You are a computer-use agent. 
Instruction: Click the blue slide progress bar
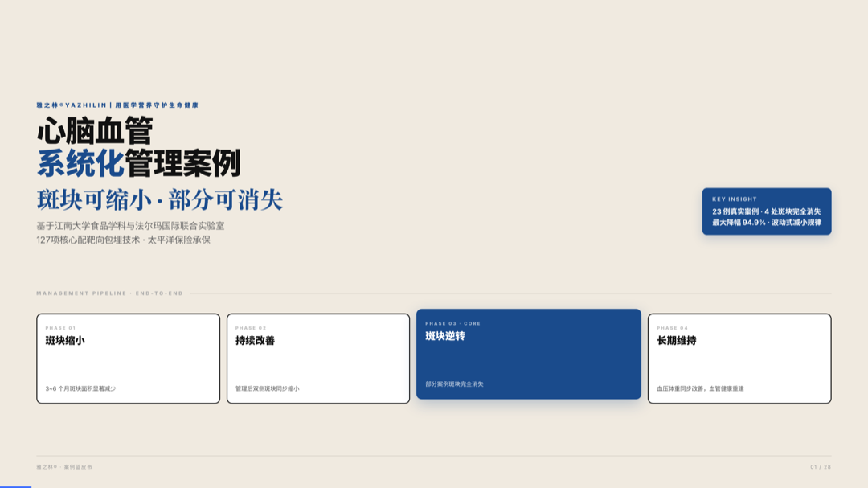[15, 486]
